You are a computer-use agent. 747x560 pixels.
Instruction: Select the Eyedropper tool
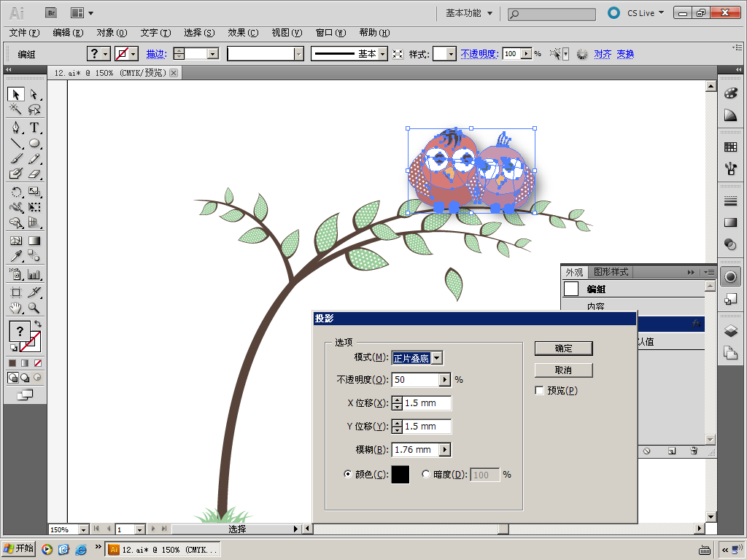(16, 256)
